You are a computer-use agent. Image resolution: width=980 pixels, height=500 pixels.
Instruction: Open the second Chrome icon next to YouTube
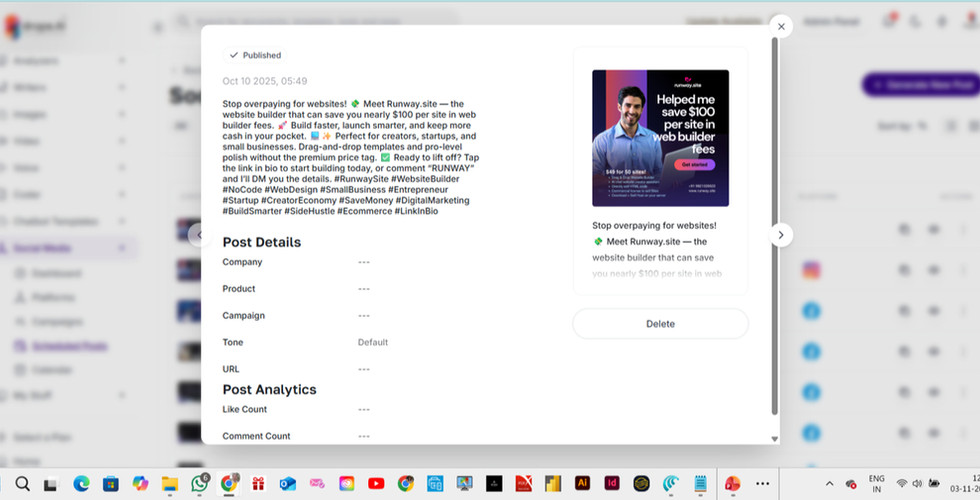coord(406,484)
